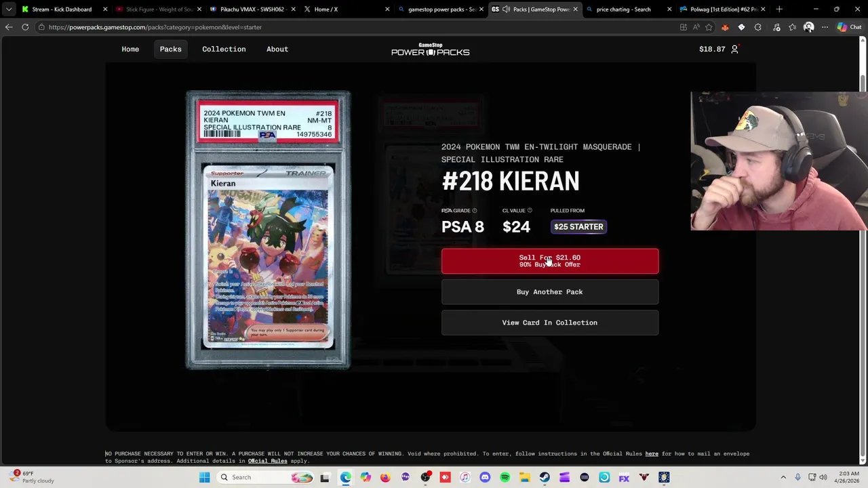Open the clock showing 2:03 AM
The height and width of the screenshot is (488, 868).
848,477
